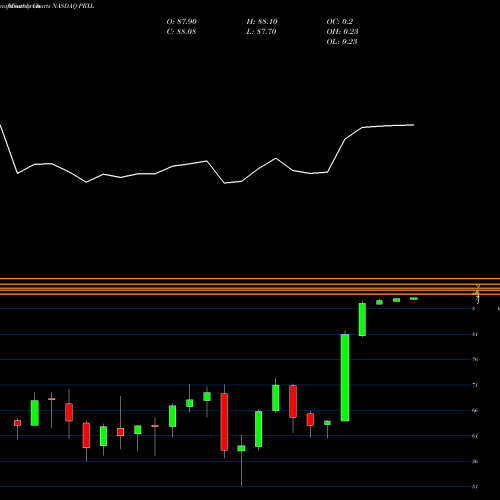Select the 'OL: 0.23' reading
The image size is (500, 500).
pyautogui.click(x=342, y=42)
